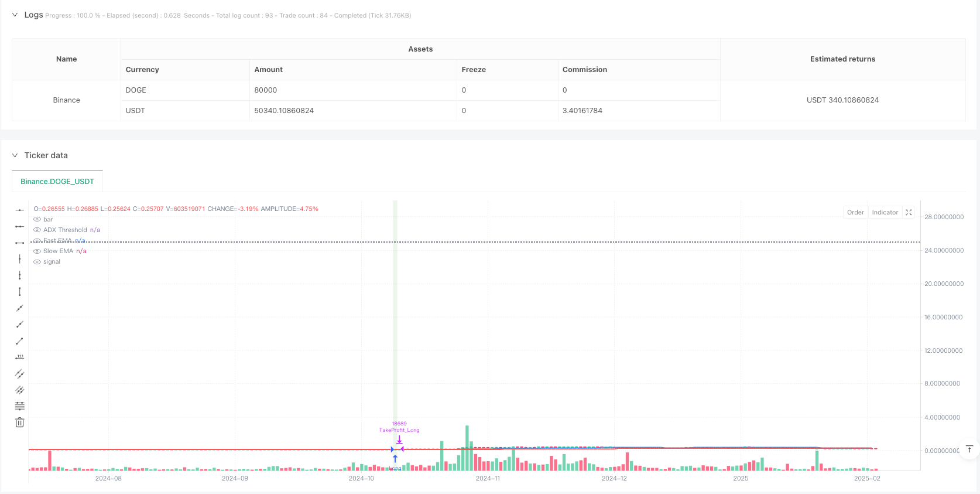This screenshot has width=980, height=494.
Task: Click the 2025-02 date axis label
Action: pyautogui.click(x=867, y=479)
